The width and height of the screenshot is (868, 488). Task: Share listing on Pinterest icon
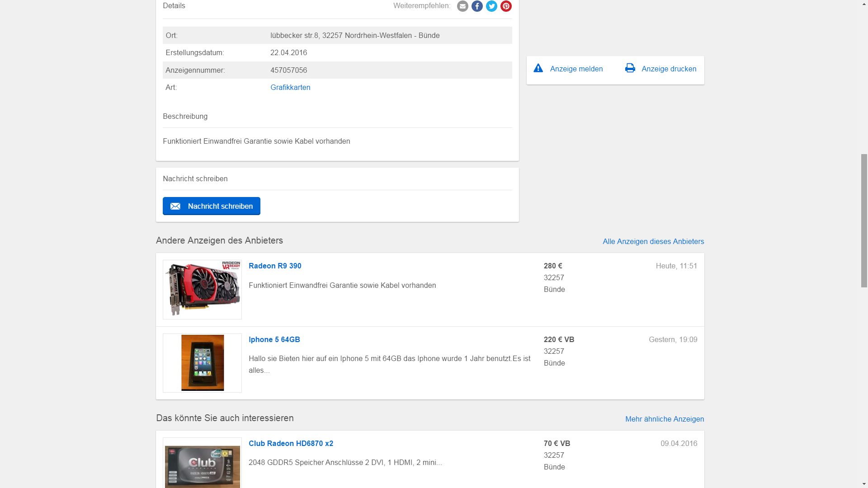click(x=506, y=6)
